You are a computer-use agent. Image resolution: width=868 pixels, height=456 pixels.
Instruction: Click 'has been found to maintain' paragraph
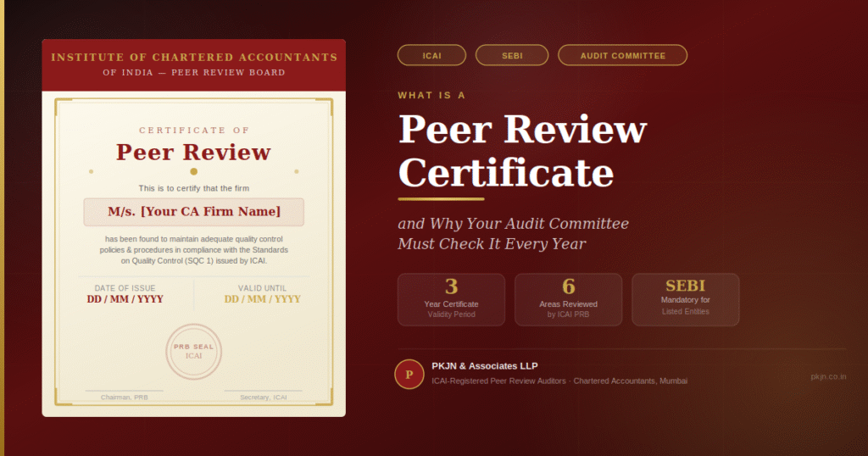tap(194, 249)
